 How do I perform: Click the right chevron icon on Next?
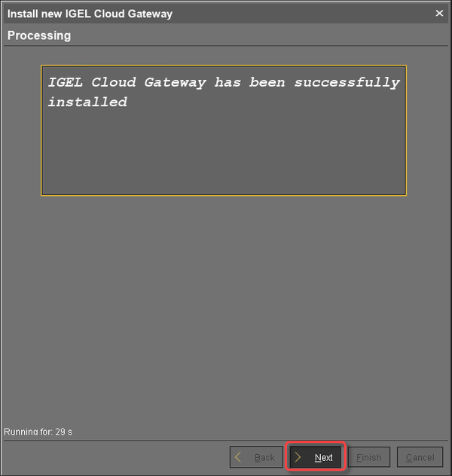click(298, 457)
